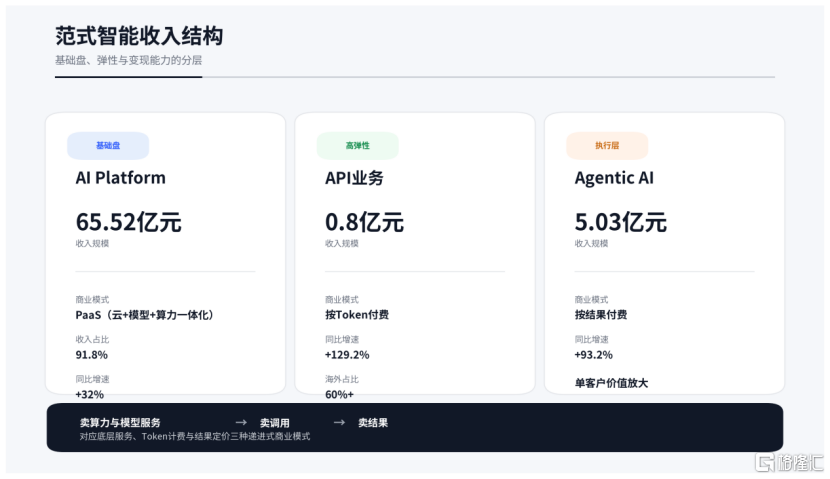830x479 pixels.
Task: Click the PaaS（云+模型+算力一体化）text
Action: [x=145, y=315]
